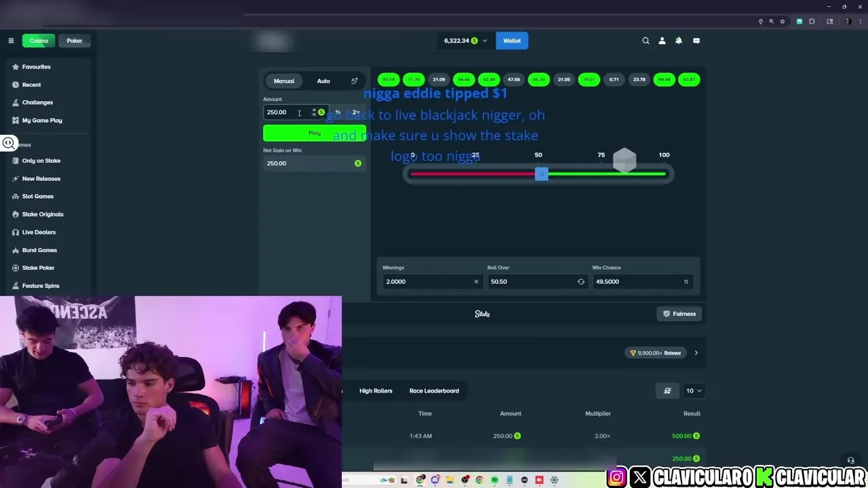This screenshot has width=868, height=488.
Task: Click the Feature Spins sidebar icon
Action: (16, 286)
